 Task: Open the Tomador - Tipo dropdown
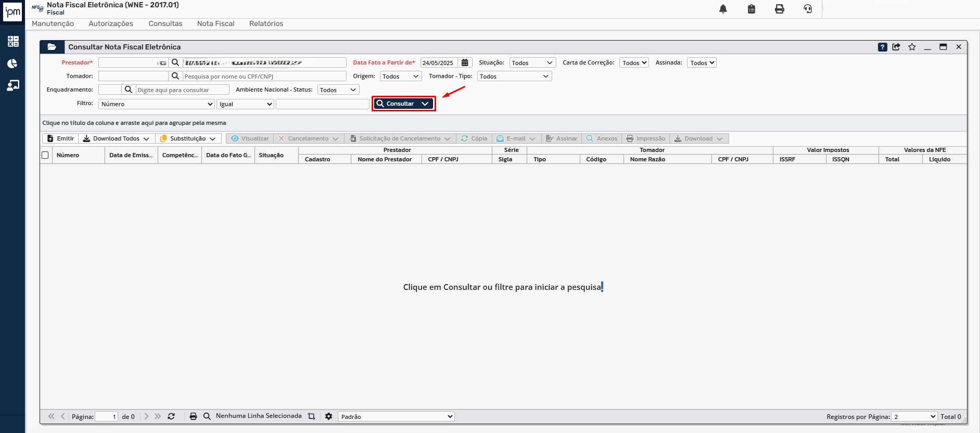pos(514,76)
